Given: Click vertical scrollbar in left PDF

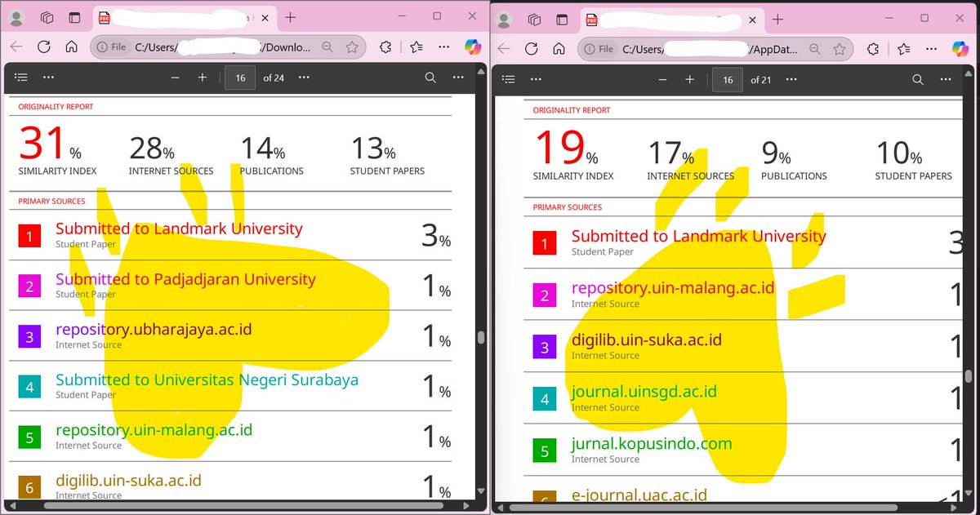Looking at the screenshot, I should [481, 337].
